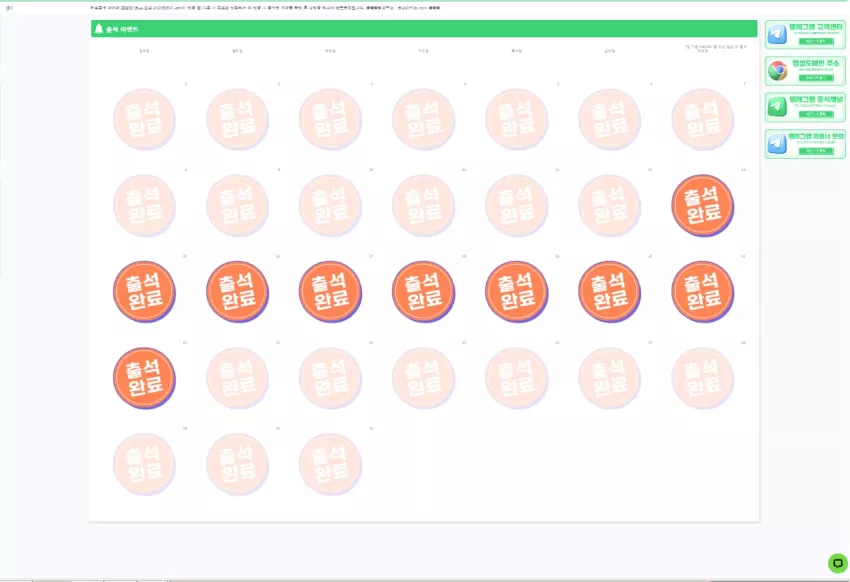Click the Chrome icon in the domain address card
Image resolution: width=850 pixels, height=582 pixels.
777,70
